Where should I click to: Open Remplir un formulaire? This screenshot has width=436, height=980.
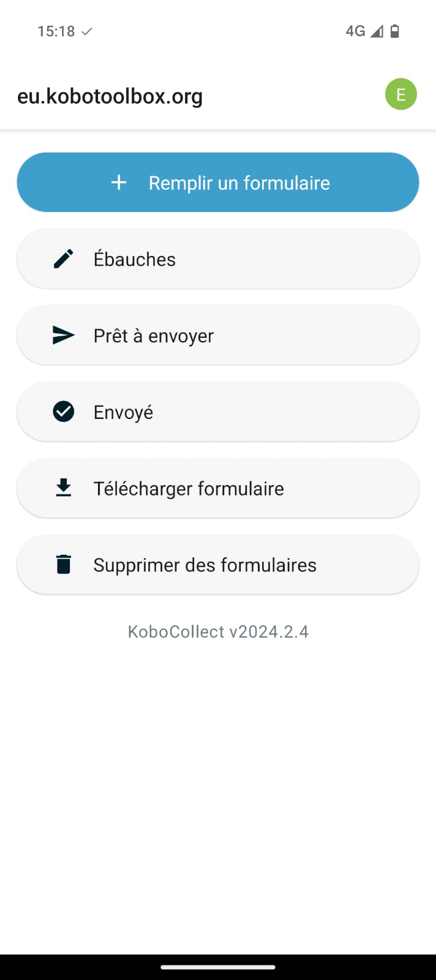tap(239, 183)
